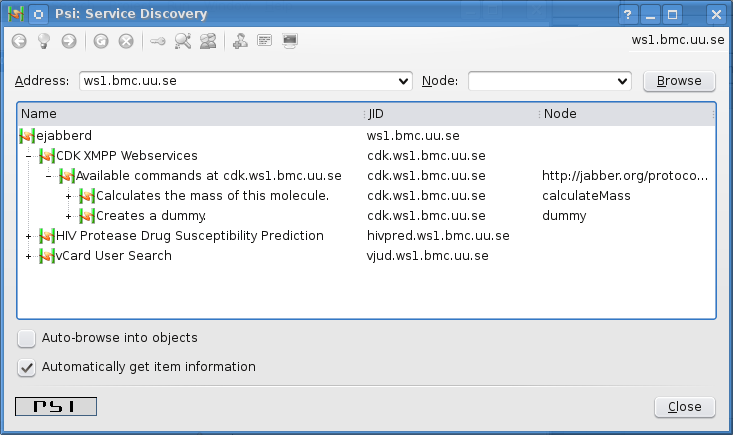Click the Stop icon in toolbar
Image resolution: width=733 pixels, height=435 pixels.
pos(126,41)
